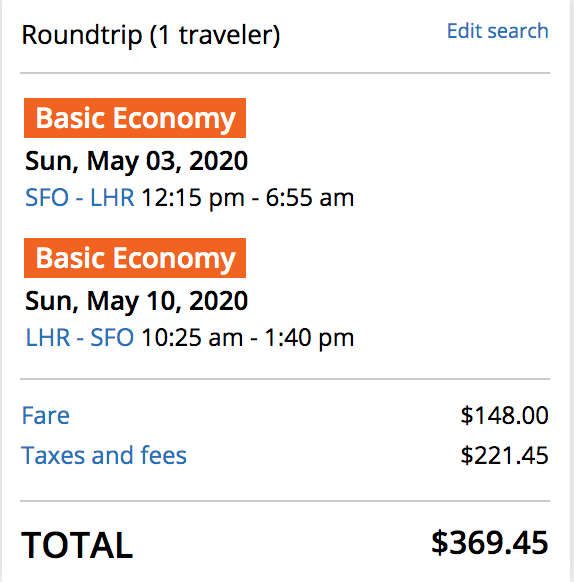Click the 12:15 pm departure time
Screen dimensions: 574x582
tap(193, 197)
